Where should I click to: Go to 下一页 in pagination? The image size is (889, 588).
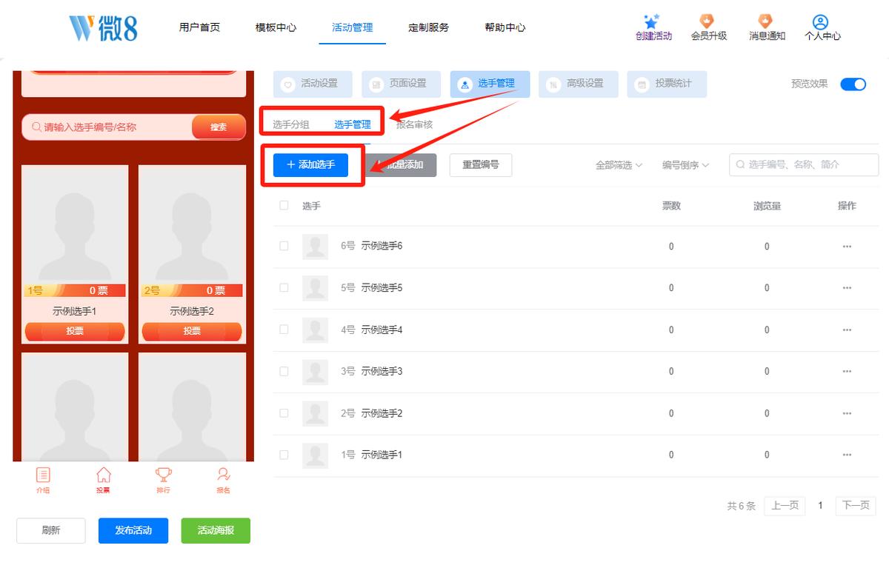856,506
